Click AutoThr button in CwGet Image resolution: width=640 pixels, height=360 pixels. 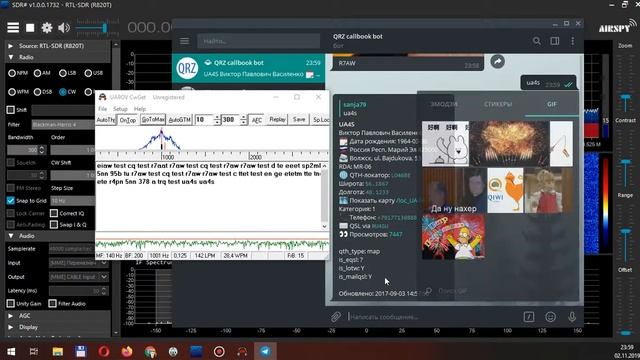click(x=105, y=120)
